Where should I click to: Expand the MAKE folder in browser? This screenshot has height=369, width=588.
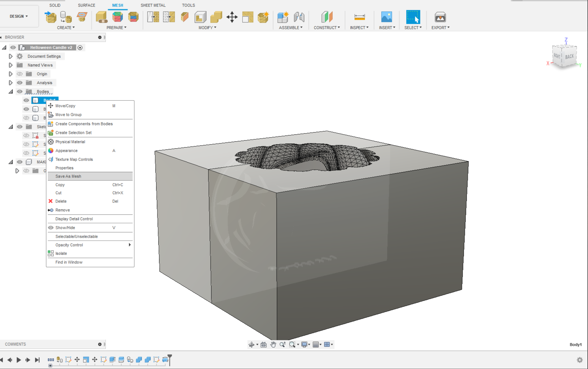[10, 162]
